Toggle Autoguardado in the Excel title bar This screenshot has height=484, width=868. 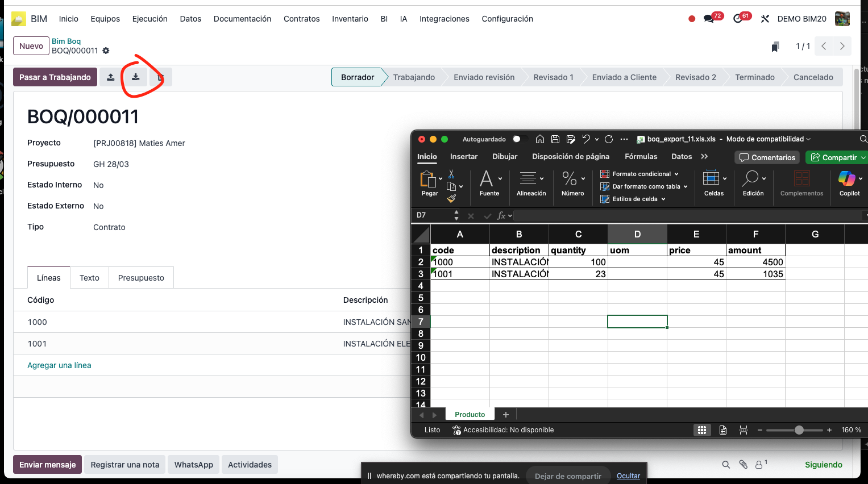(516, 139)
